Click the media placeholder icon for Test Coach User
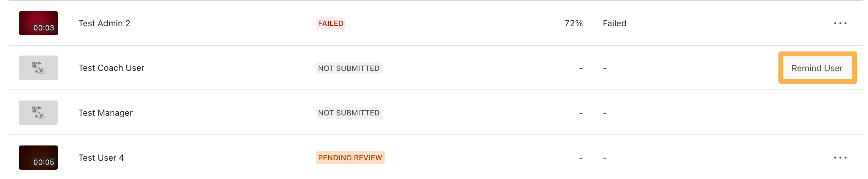Viewport: 868px width, 179px height. [38, 68]
